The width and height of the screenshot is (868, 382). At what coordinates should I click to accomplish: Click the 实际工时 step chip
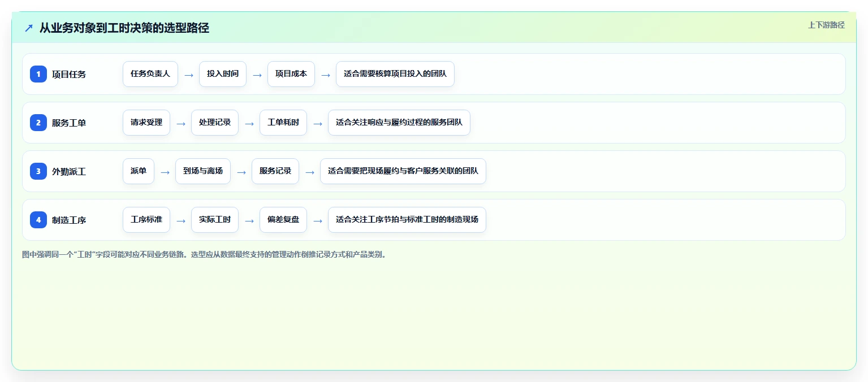click(x=215, y=220)
